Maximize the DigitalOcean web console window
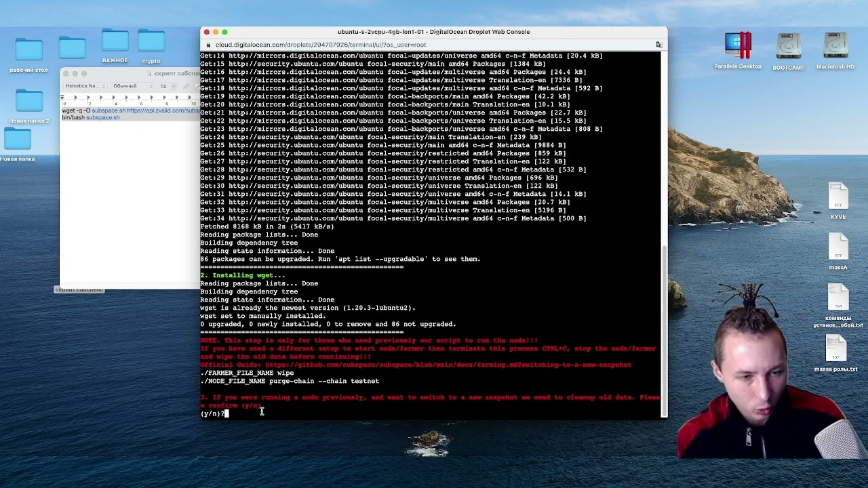This screenshot has width=868, height=488. click(x=224, y=32)
